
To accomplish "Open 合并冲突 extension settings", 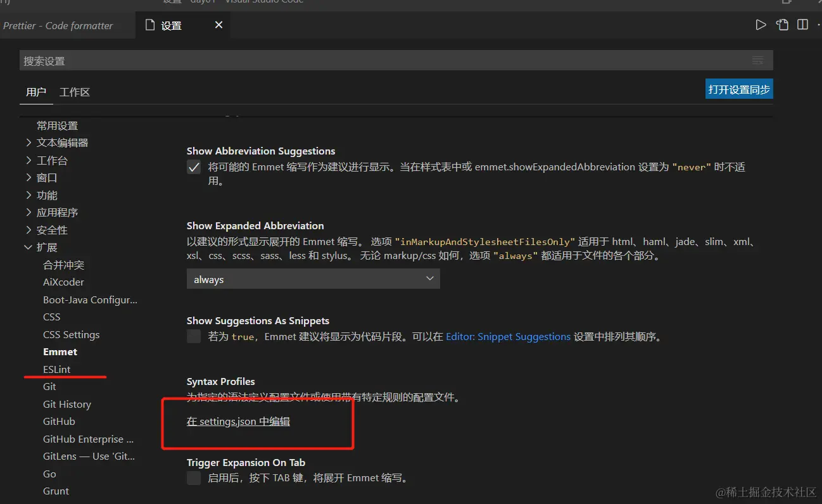I will [x=64, y=265].
